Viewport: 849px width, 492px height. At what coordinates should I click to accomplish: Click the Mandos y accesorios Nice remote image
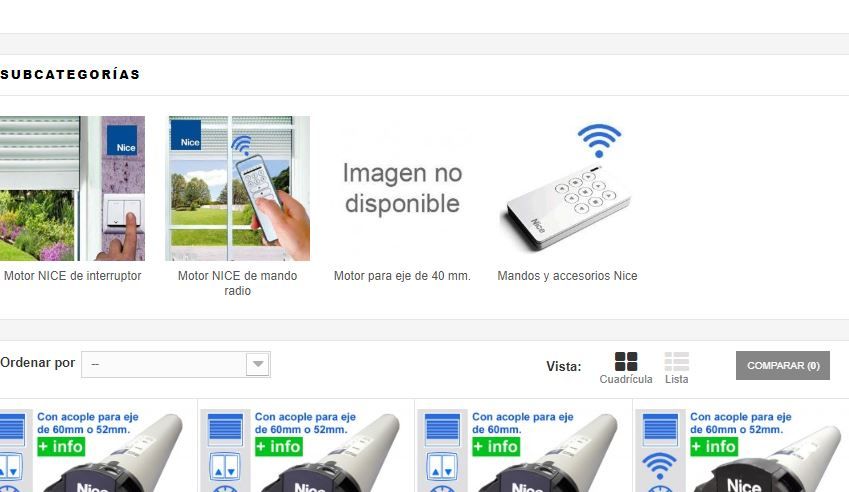pos(567,188)
